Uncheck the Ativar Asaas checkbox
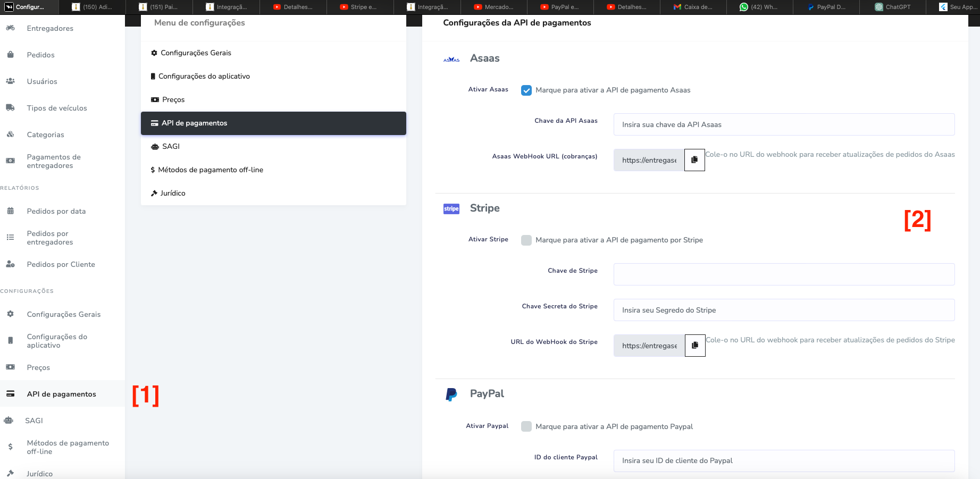Viewport: 980px width, 479px height. coord(526,90)
